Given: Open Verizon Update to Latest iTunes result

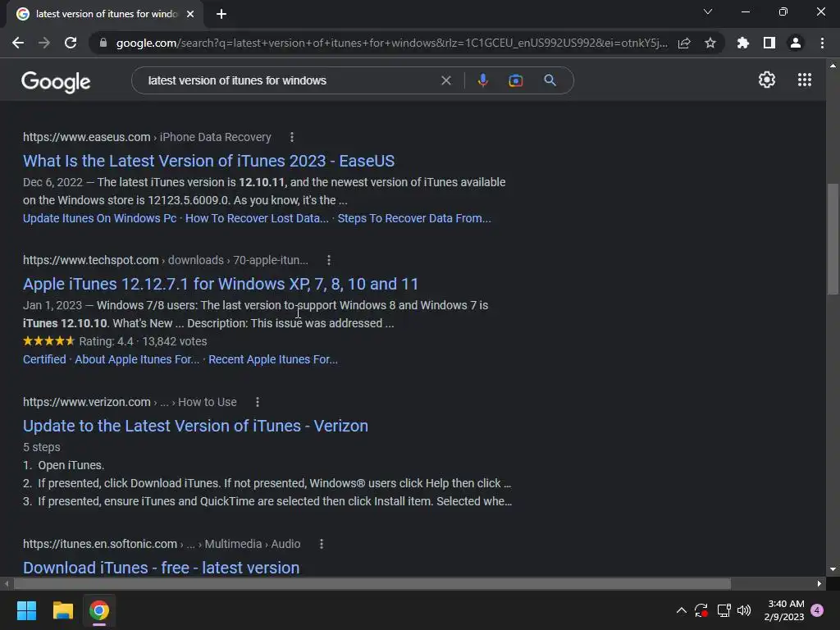Looking at the screenshot, I should (195, 426).
